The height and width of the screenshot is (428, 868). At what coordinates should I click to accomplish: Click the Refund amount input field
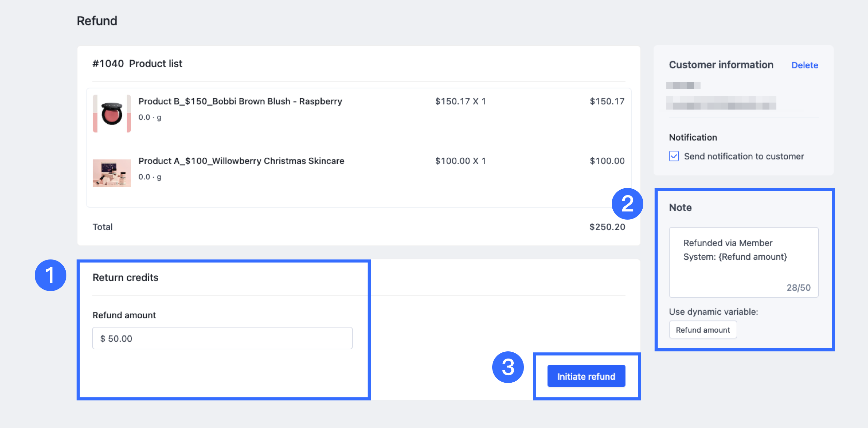pos(222,338)
